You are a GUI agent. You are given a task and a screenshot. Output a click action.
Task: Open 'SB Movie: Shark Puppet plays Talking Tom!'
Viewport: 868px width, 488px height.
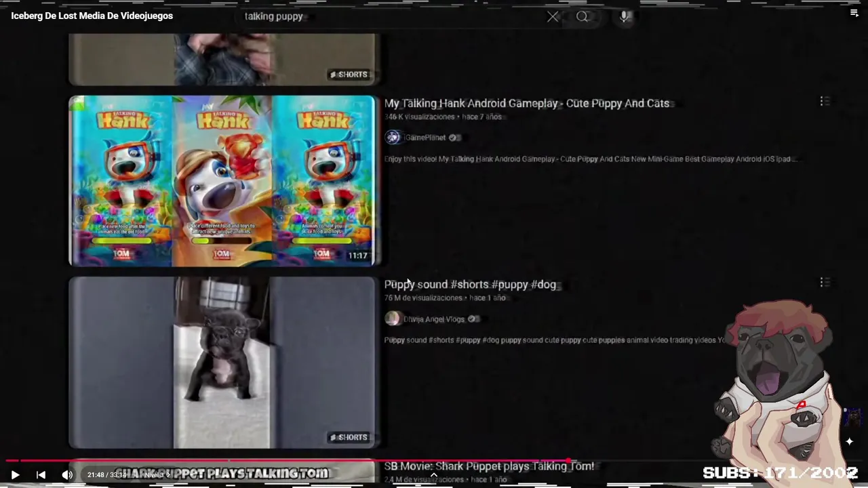point(489,466)
